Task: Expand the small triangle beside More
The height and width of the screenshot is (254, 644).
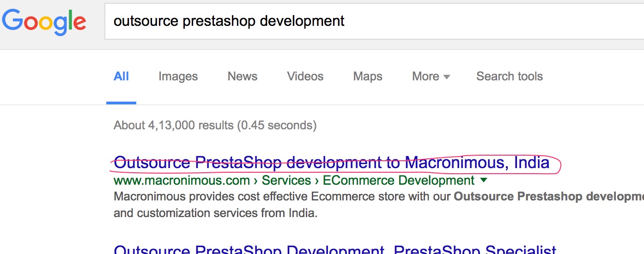Action: [x=447, y=77]
